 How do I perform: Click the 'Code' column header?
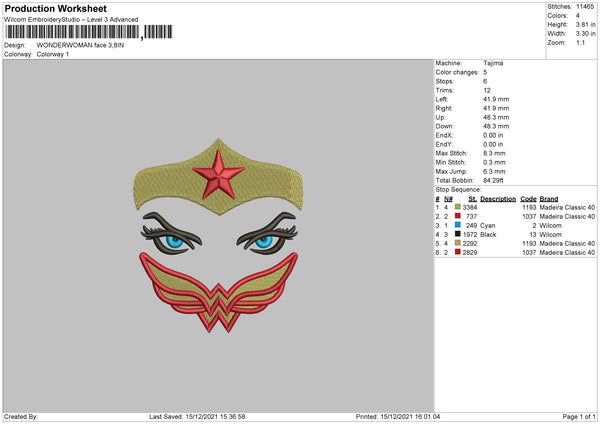tap(528, 199)
